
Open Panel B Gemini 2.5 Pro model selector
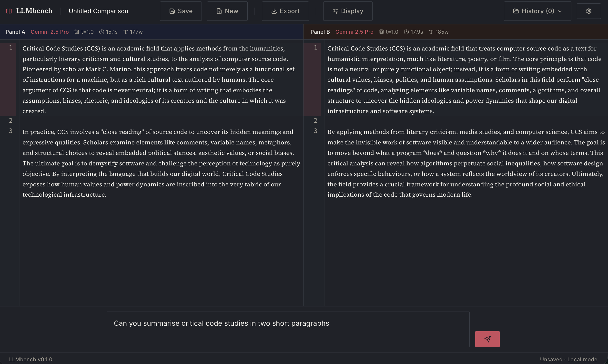pos(354,32)
